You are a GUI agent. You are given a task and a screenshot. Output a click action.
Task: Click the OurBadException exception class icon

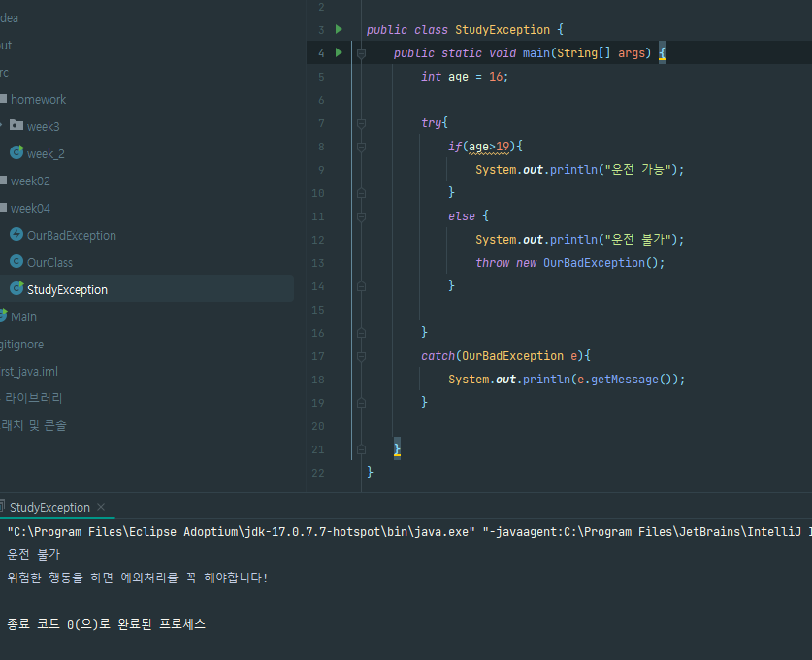(16, 234)
